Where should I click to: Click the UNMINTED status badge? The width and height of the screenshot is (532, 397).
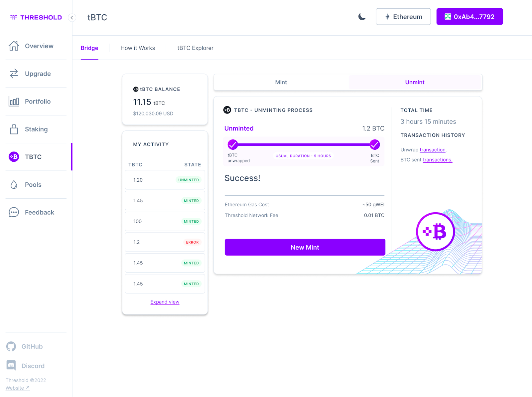pyautogui.click(x=189, y=180)
